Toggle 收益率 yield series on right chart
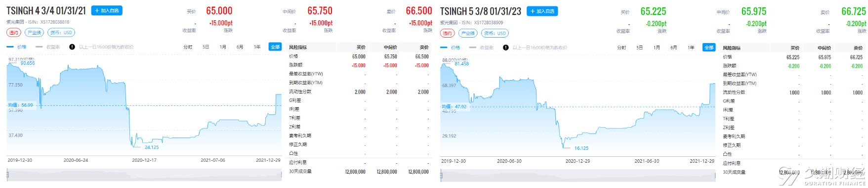This screenshot has height=188, width=868. point(481,47)
